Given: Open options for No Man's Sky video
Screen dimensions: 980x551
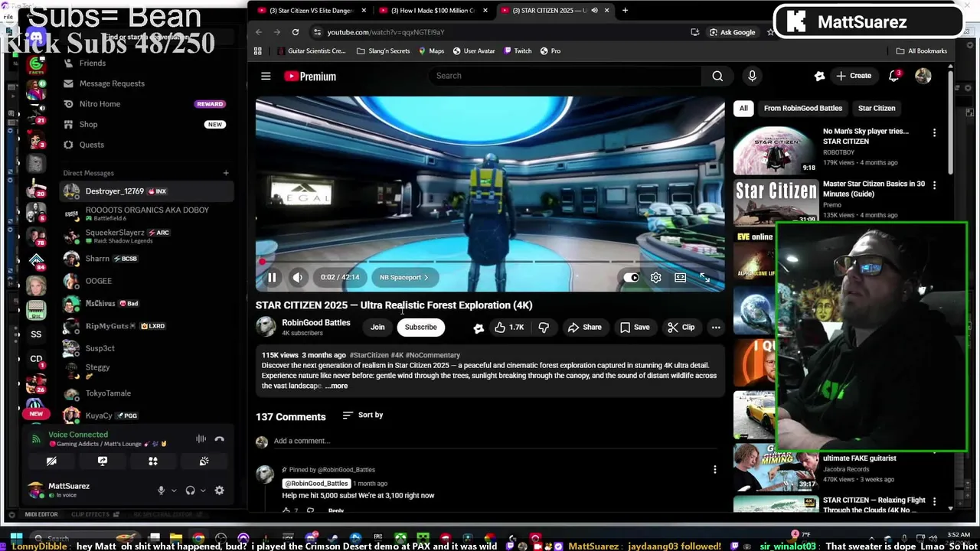Looking at the screenshot, I should [934, 132].
